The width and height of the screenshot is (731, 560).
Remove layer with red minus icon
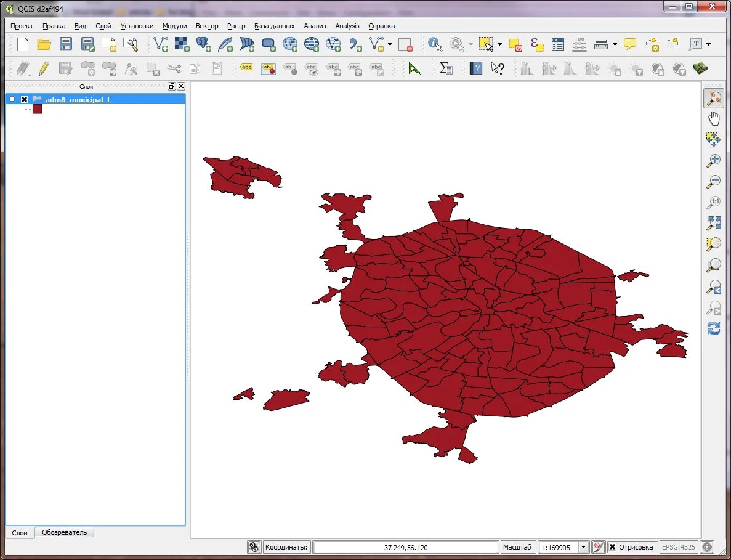406,44
